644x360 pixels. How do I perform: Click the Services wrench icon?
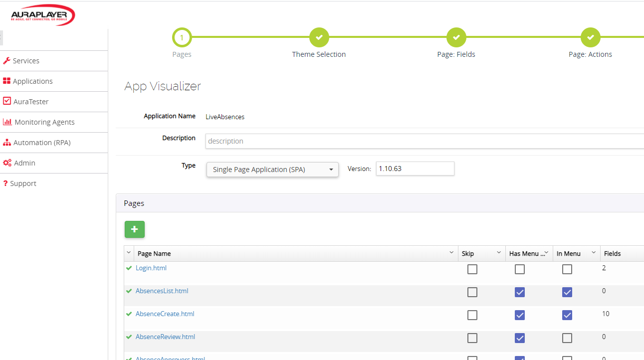click(x=6, y=61)
